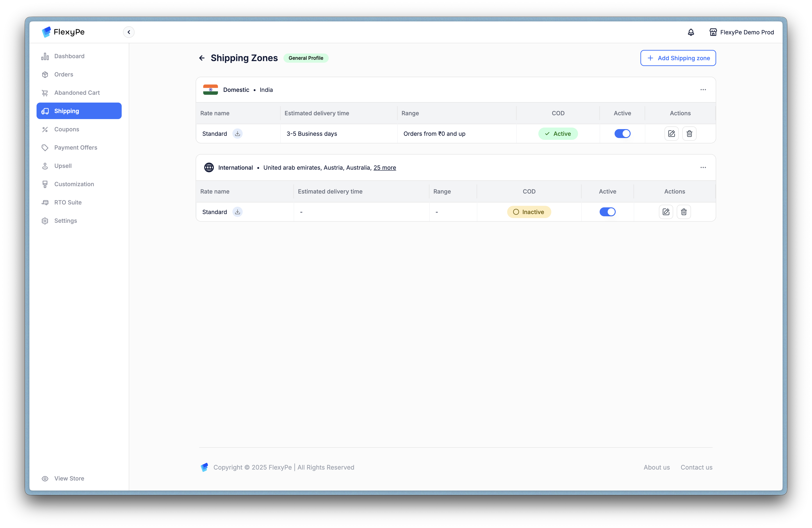Navigate to RTO Suite in the sidebar

coord(68,202)
